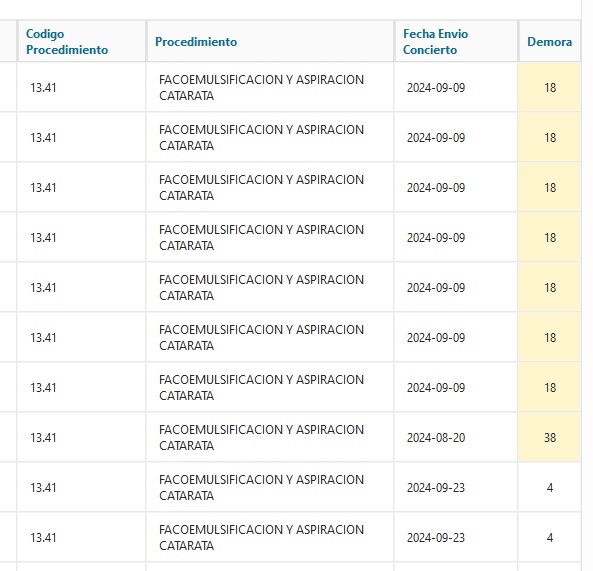
Task: Select procedure text in the 2024-08-20 row
Action: (261, 437)
